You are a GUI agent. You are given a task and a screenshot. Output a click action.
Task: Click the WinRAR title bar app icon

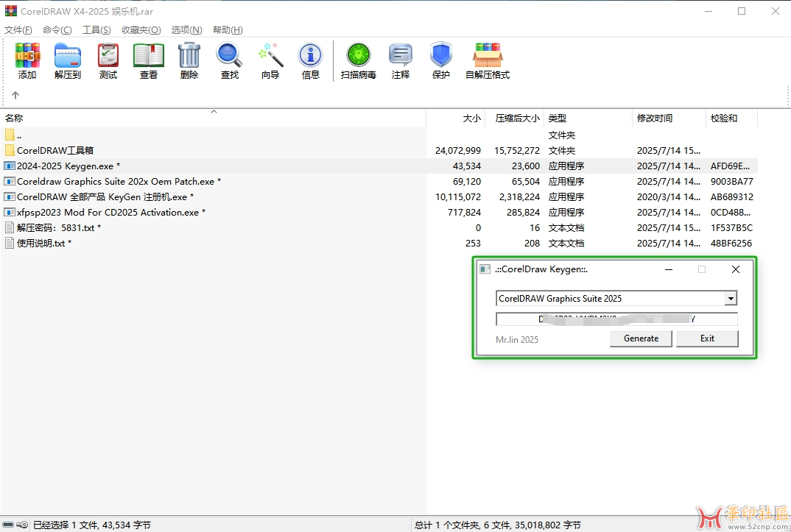click(x=10, y=10)
